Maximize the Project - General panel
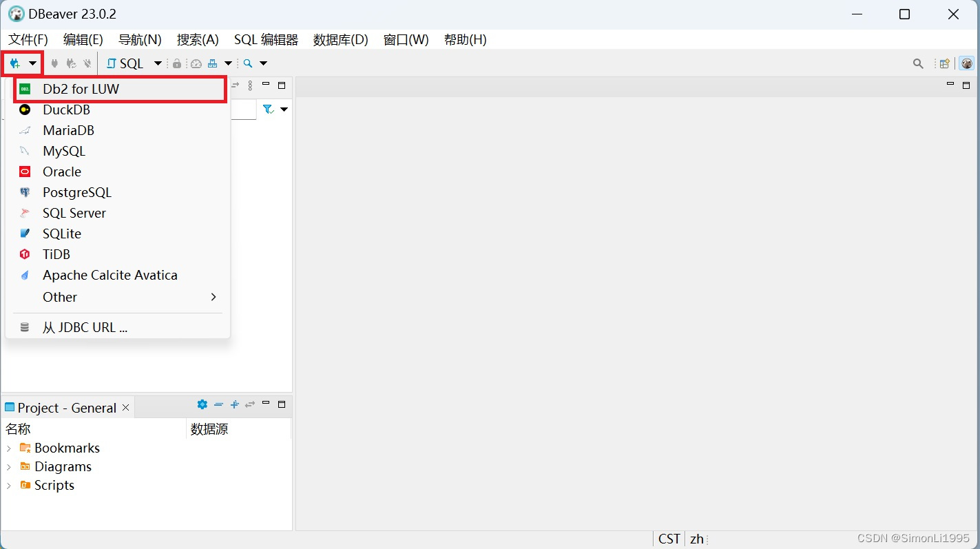 (x=282, y=404)
